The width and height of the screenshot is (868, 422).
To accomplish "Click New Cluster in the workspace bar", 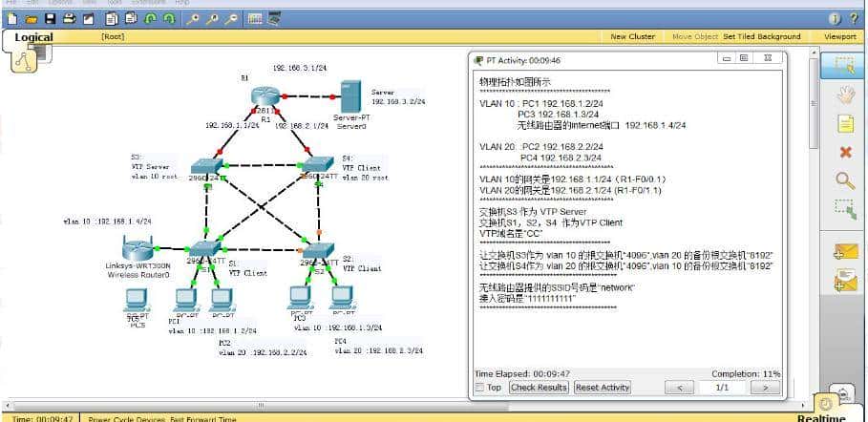I will point(632,36).
